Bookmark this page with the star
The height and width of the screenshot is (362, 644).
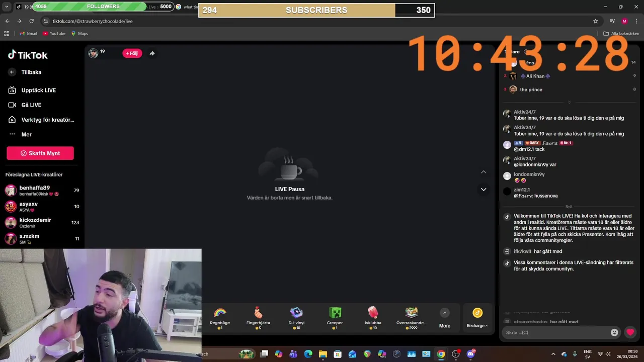[596, 21]
